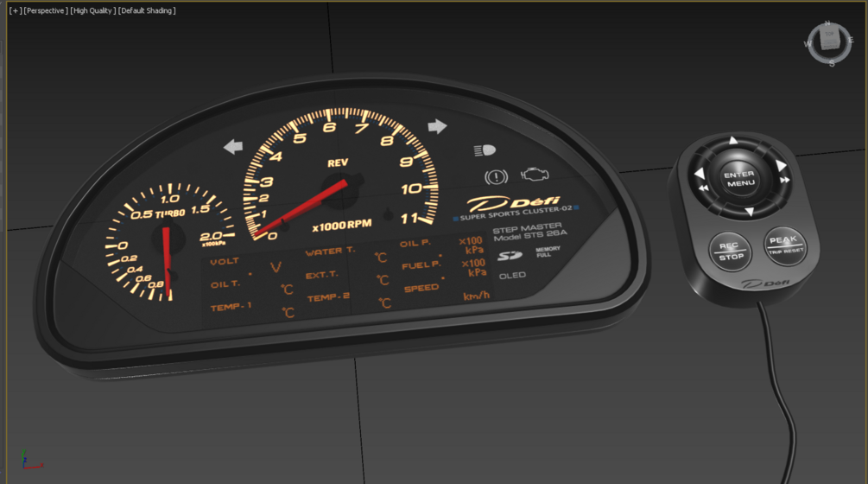This screenshot has height=484, width=868.
Task: Click the check engine indicator icon
Action: tap(535, 175)
